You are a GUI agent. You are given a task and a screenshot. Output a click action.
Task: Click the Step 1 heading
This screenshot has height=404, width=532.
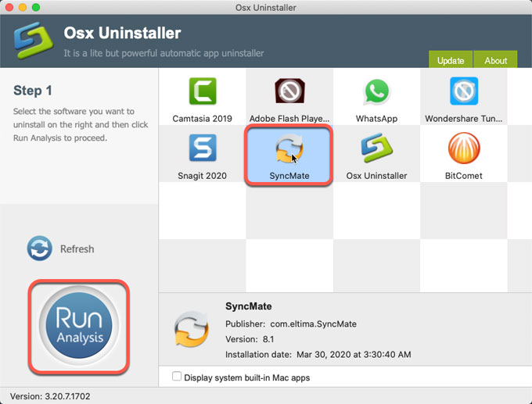33,91
